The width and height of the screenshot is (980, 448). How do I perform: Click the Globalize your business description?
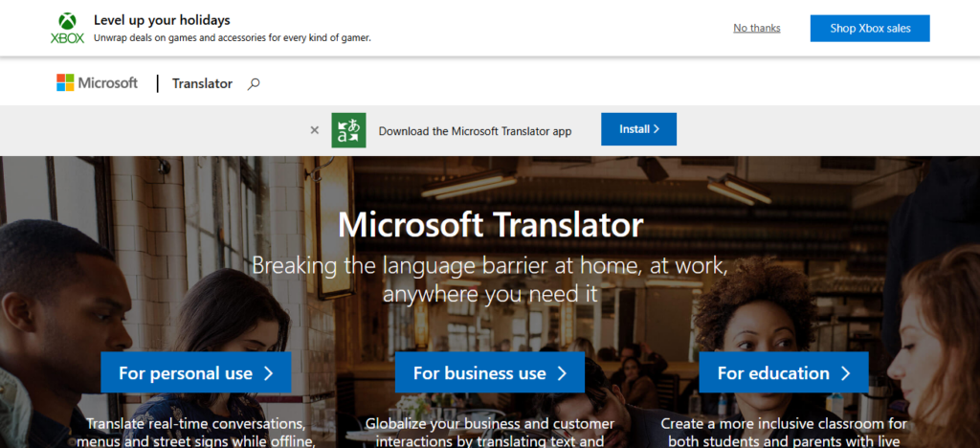point(490,433)
